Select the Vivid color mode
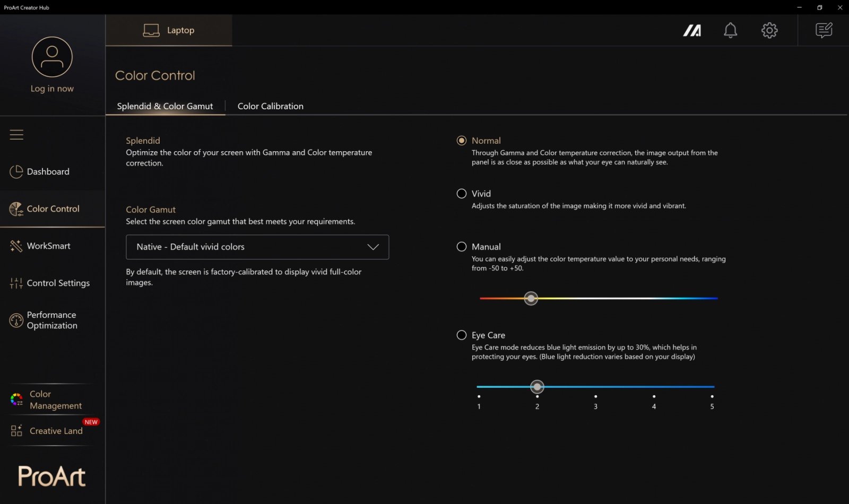849x504 pixels. pos(461,193)
